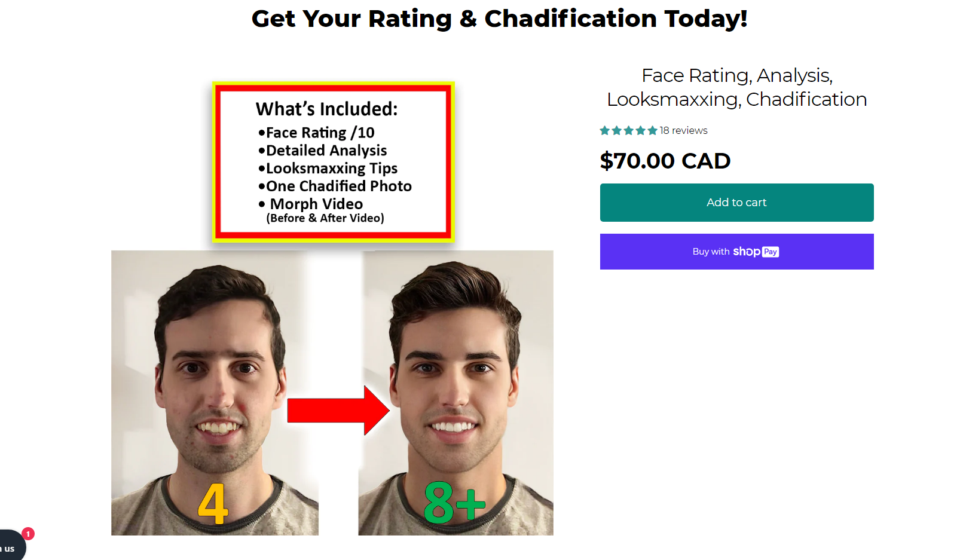Click the green 8+ rating
This screenshot has height=560, width=963.
[454, 503]
